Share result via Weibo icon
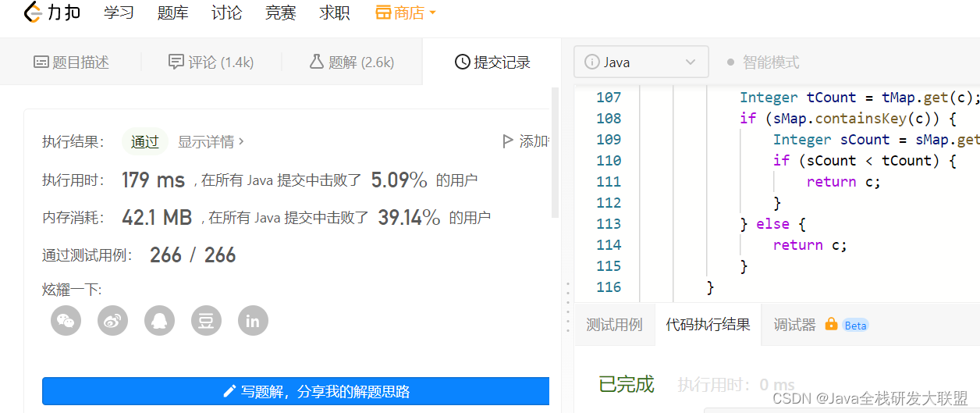Image resolution: width=980 pixels, height=413 pixels. point(112,321)
